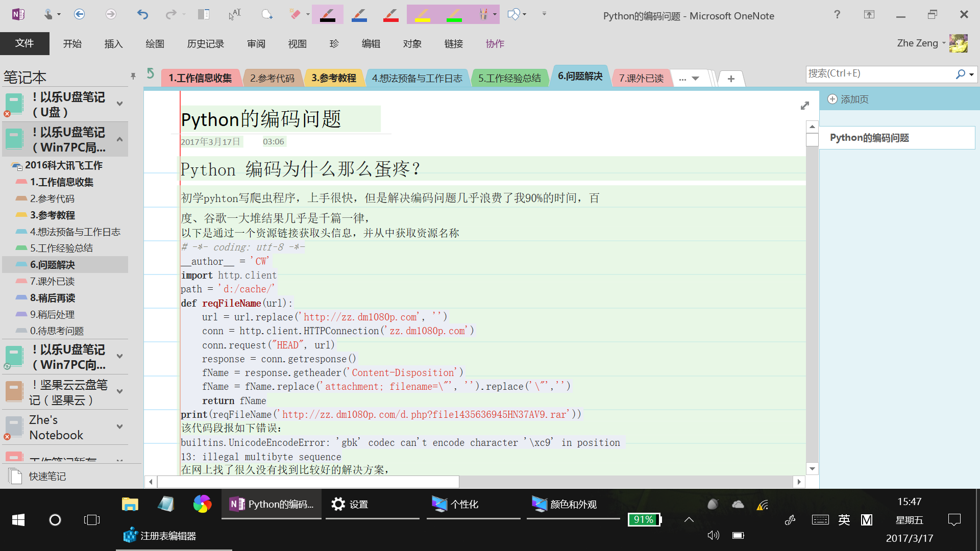Viewport: 980px width, 551px height.
Task: Expand the Zhe's Notebook chevron
Action: (x=119, y=427)
